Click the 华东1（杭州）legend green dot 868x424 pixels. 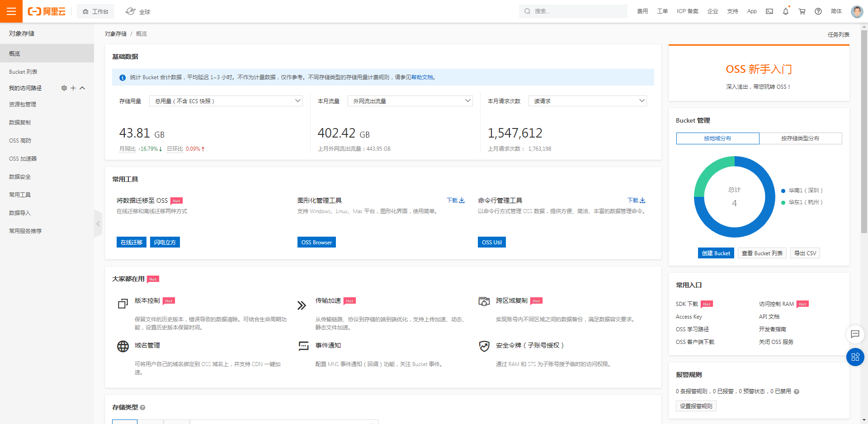pos(783,202)
